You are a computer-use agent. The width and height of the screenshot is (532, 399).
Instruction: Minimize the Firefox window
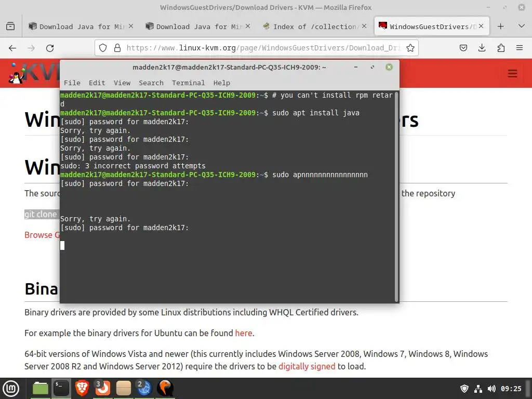click(x=488, y=7)
